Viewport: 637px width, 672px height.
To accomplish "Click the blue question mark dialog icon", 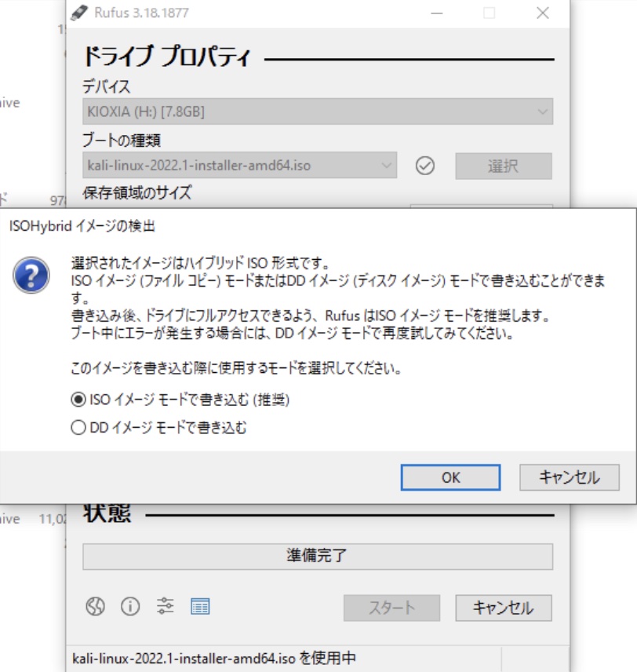I will point(31,275).
